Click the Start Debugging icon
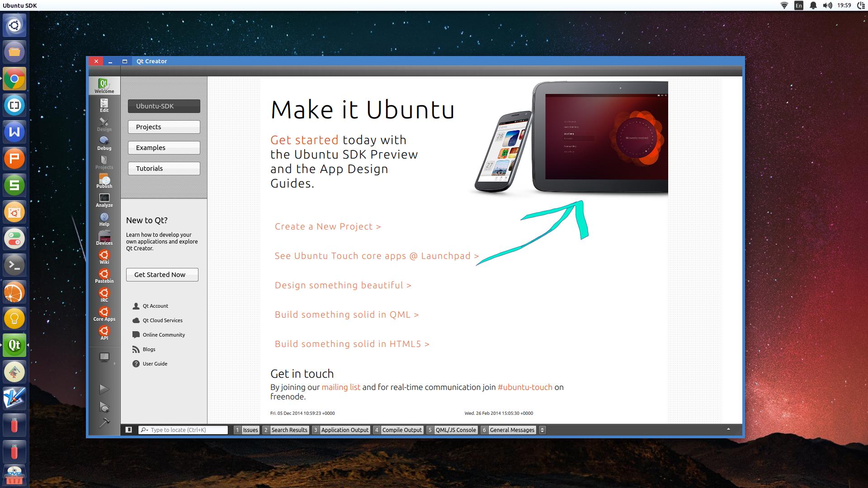 tap(104, 407)
